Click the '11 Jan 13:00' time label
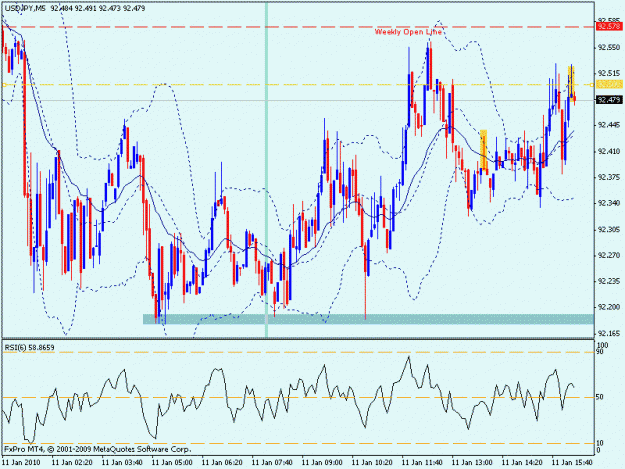Image resolution: width=625 pixels, height=469 pixels. point(472,463)
